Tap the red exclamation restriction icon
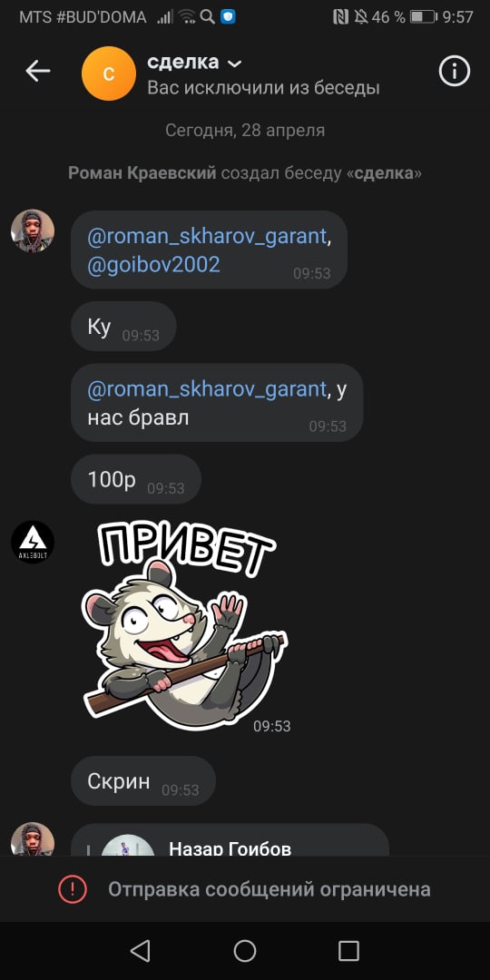Viewport: 490px width, 980px height. [73, 888]
